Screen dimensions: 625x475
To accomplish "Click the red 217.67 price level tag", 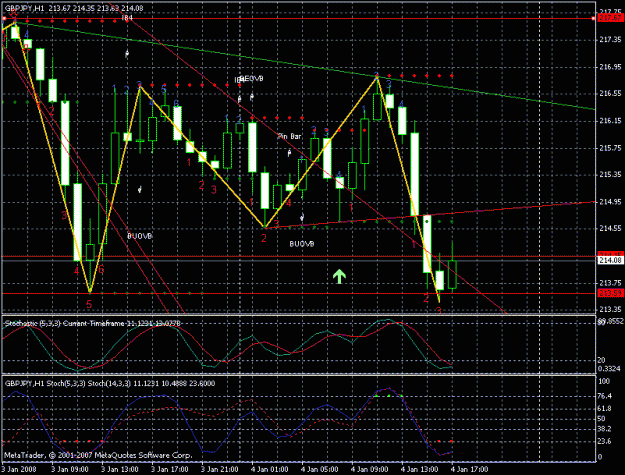I will 610,18.
